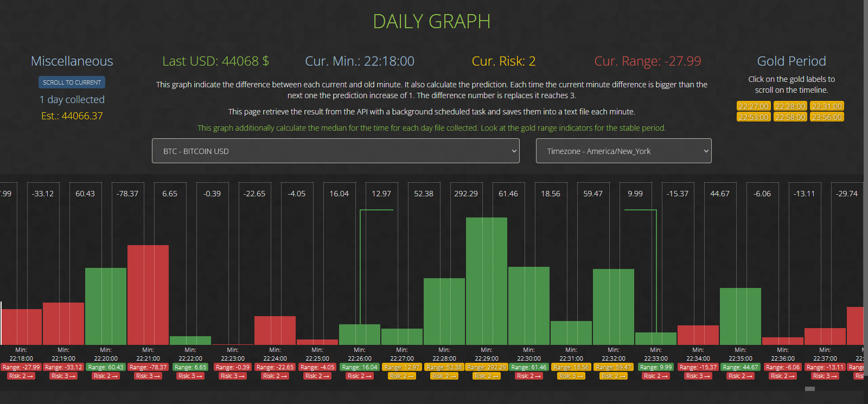Expand the Timezone America/New_York selector
This screenshot has width=868, height=404.
click(x=623, y=151)
